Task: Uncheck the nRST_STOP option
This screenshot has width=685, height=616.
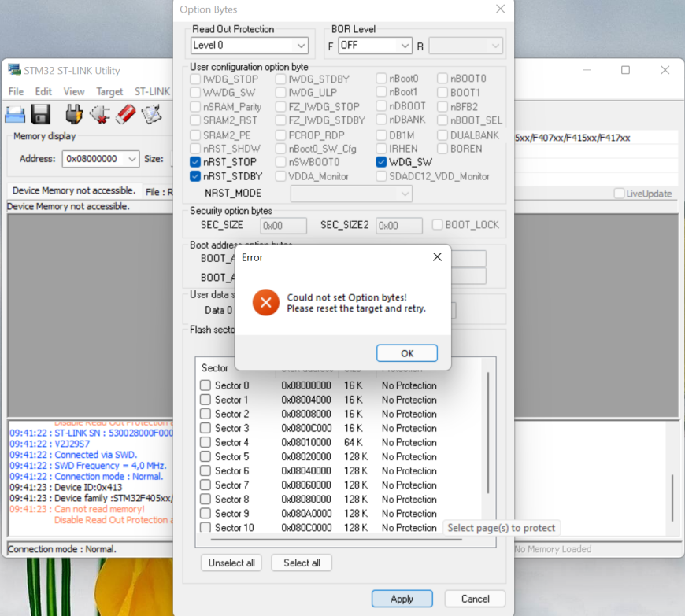Action: (195, 162)
